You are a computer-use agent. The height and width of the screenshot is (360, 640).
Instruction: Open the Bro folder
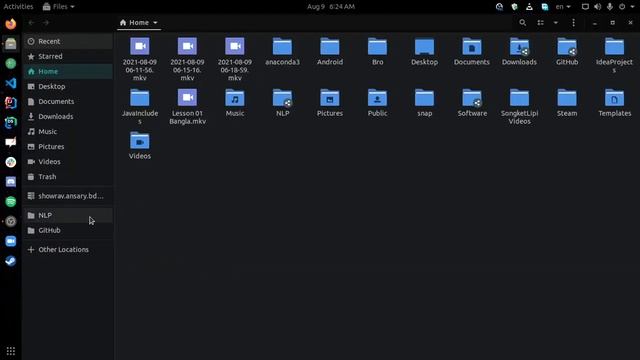(377, 51)
